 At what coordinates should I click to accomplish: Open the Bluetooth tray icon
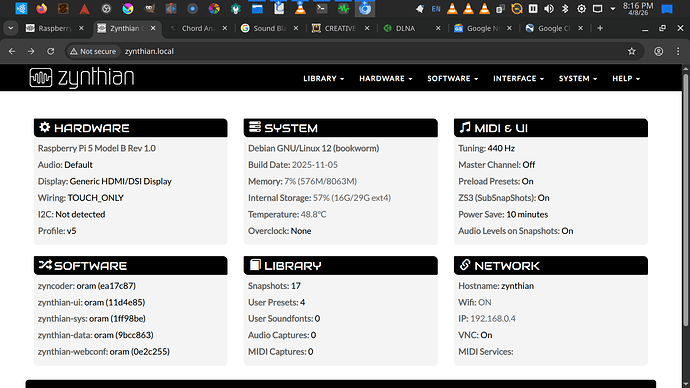point(565,8)
